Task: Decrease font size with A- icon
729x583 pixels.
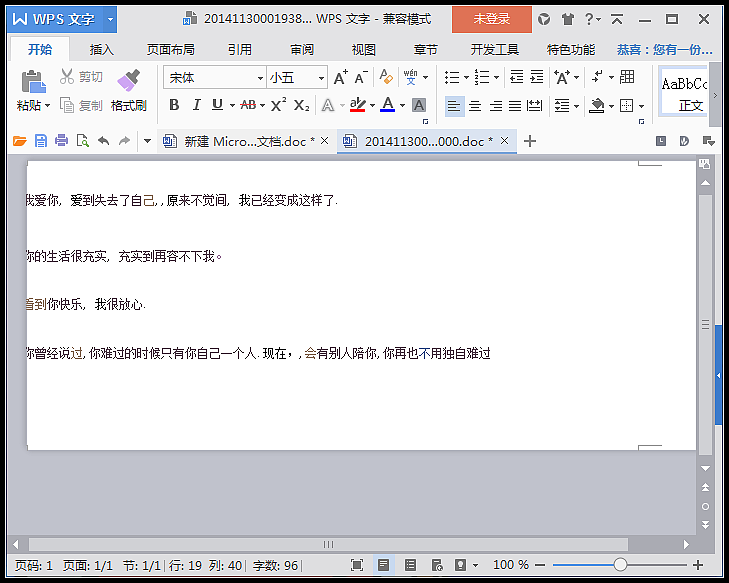Action: click(361, 78)
